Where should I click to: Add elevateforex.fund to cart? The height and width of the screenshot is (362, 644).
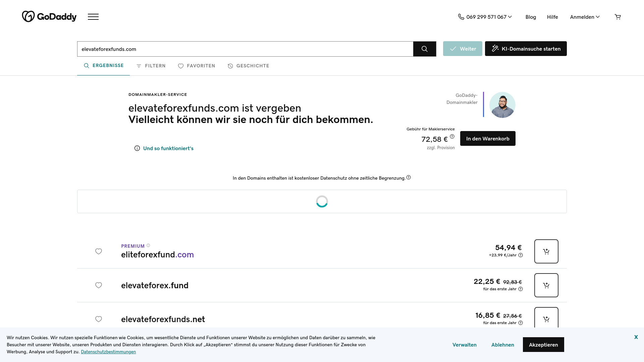(546, 285)
